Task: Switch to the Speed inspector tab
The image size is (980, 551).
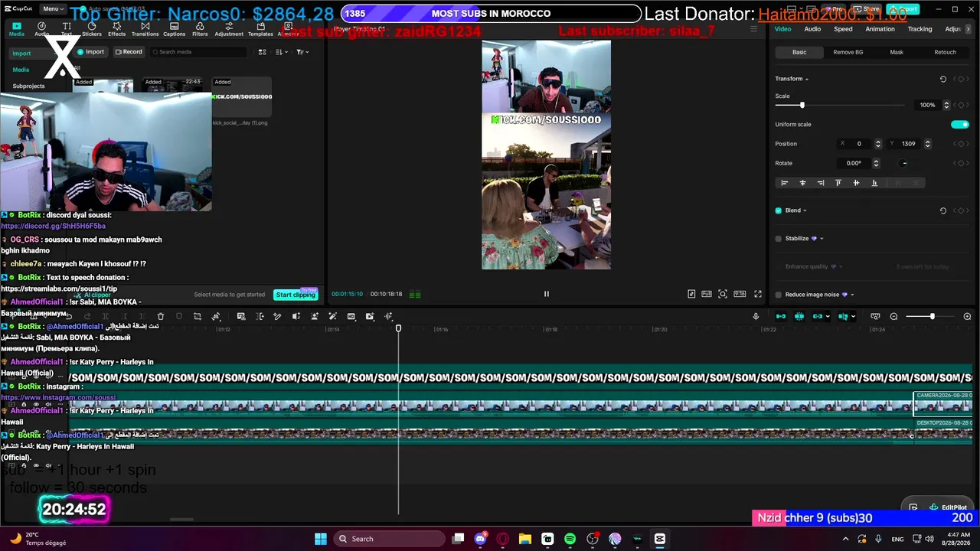Action: coord(843,29)
